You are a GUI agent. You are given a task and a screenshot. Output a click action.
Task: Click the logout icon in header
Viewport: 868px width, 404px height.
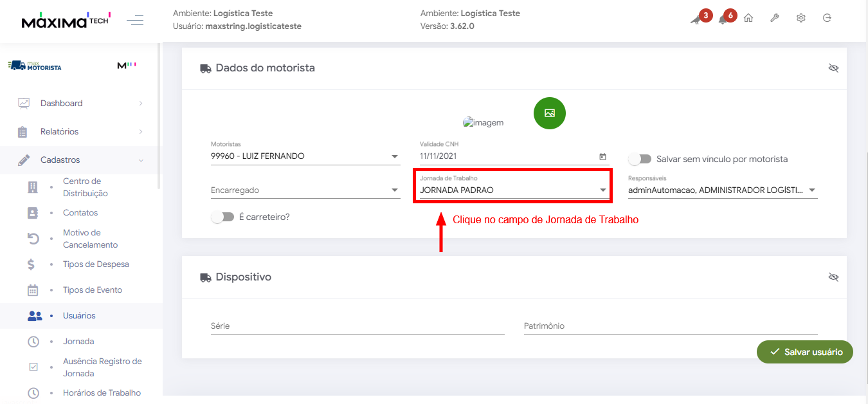tap(827, 18)
